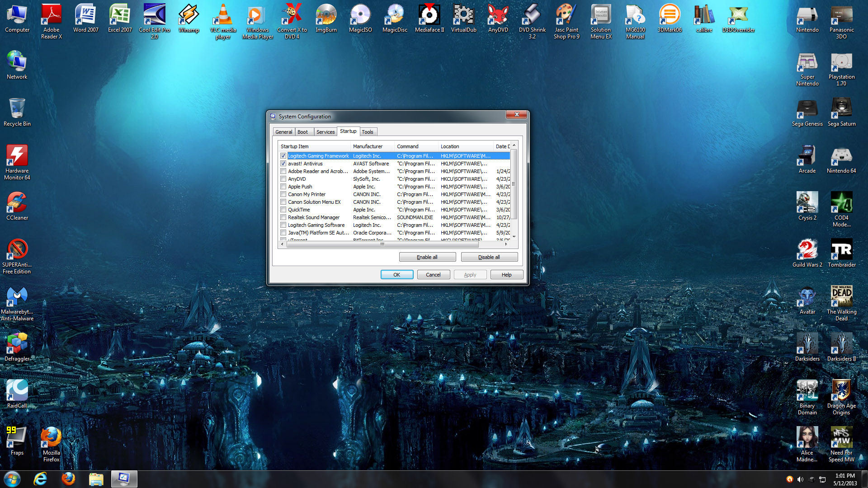Select the Java(TM) Platform SE row
The height and width of the screenshot is (488, 868).
(x=394, y=233)
